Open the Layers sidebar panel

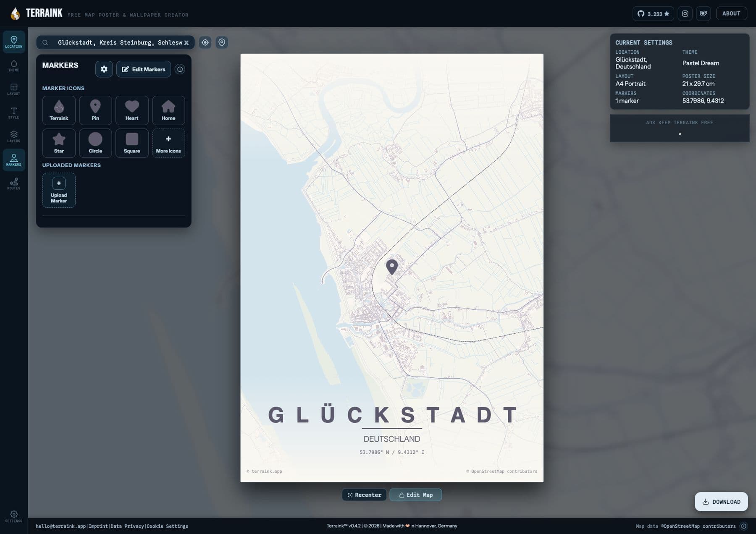[14, 136]
